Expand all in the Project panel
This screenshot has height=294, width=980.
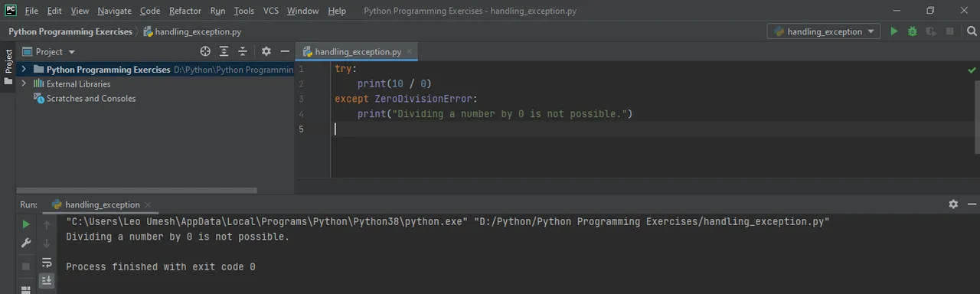coord(224,51)
